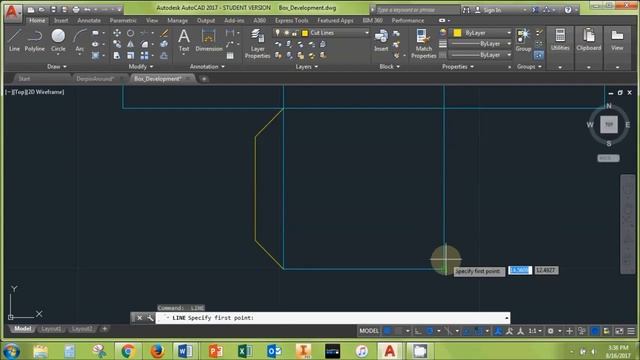Open the Parametric ribbon tab
640x360 pixels.
[123, 20]
